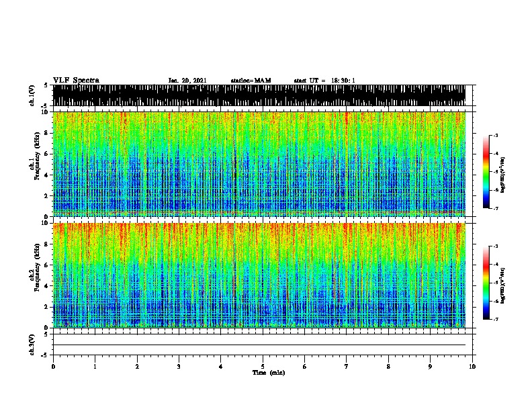
Task: Click the ch.1 waveform panel at the top
Action: coord(259,95)
